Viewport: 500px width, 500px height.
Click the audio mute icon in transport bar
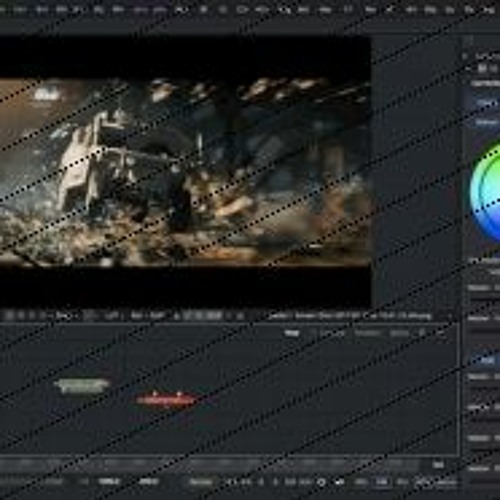coord(340,482)
